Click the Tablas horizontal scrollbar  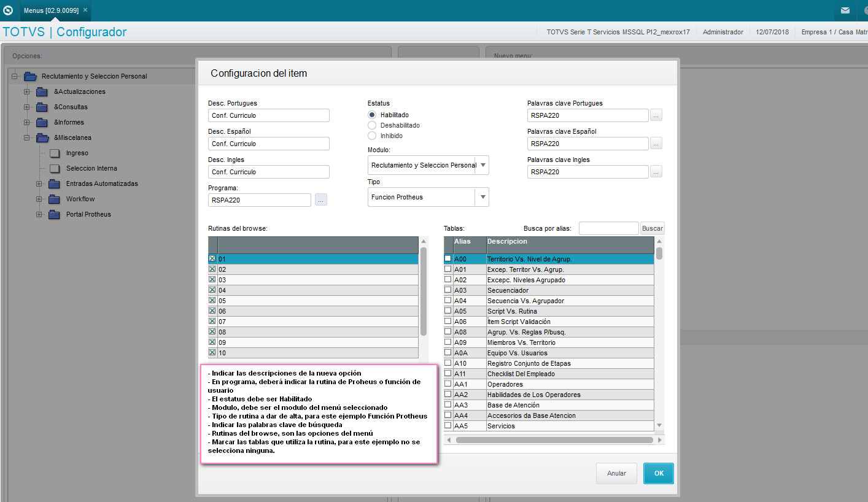pyautogui.click(x=554, y=440)
